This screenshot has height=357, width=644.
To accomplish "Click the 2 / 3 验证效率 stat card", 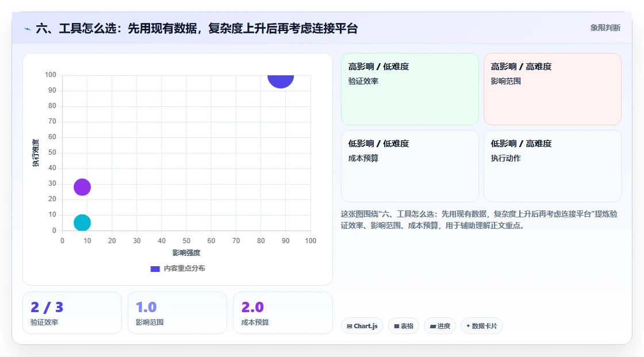I will [x=72, y=313].
